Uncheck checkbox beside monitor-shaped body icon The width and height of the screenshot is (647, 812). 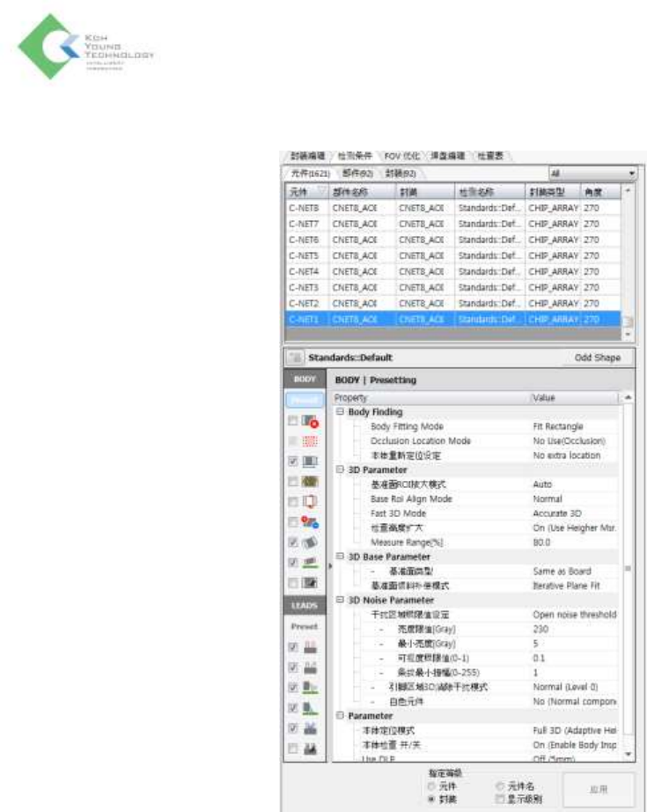293,461
